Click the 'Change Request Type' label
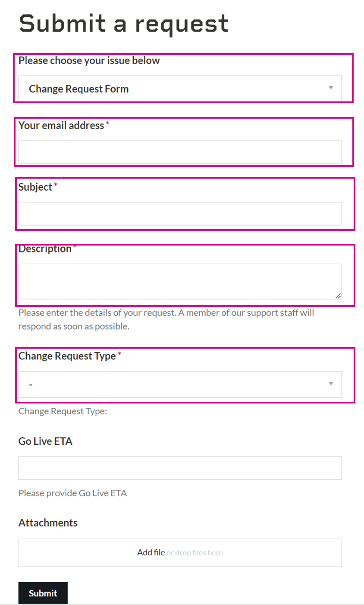Image resolution: width=364 pixels, height=605 pixels. (67, 356)
